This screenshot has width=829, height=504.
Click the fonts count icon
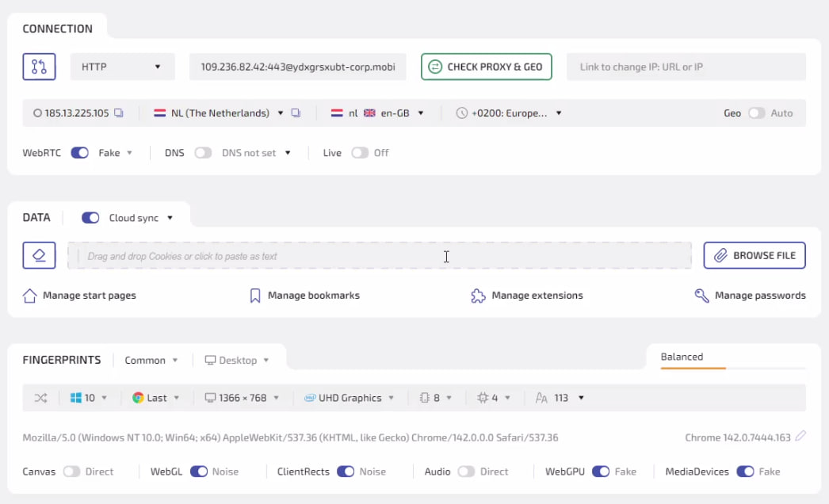click(541, 398)
